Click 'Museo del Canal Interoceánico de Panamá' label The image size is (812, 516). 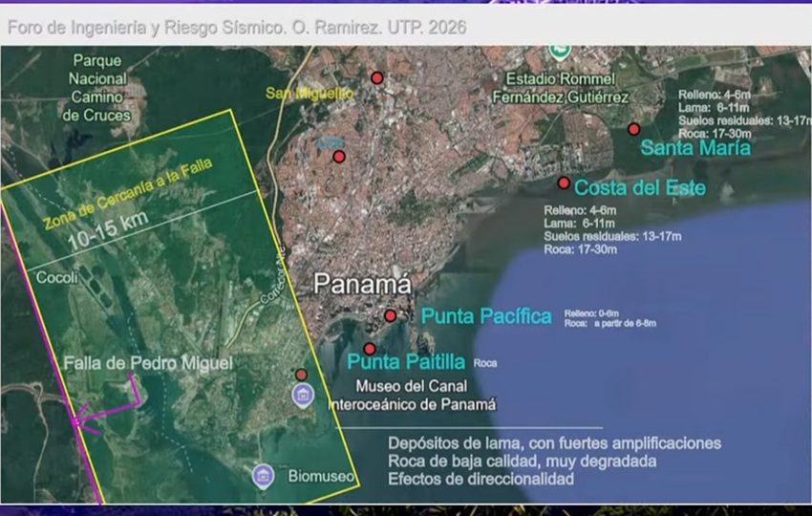pyautogui.click(x=413, y=396)
